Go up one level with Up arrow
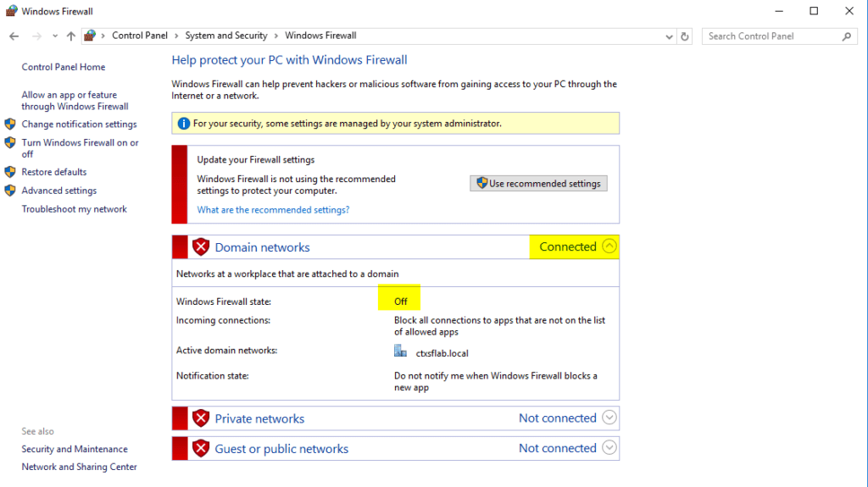868x487 pixels. tap(71, 36)
